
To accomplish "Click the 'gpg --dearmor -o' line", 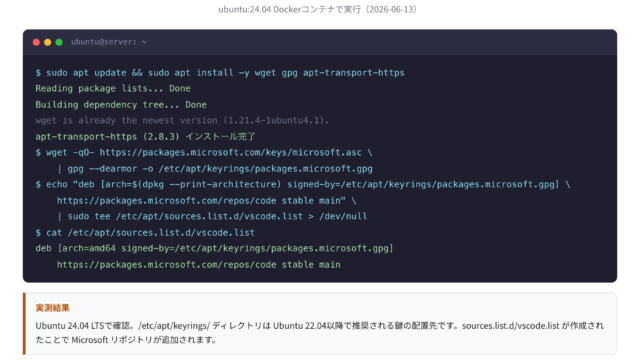I will pos(215,169).
